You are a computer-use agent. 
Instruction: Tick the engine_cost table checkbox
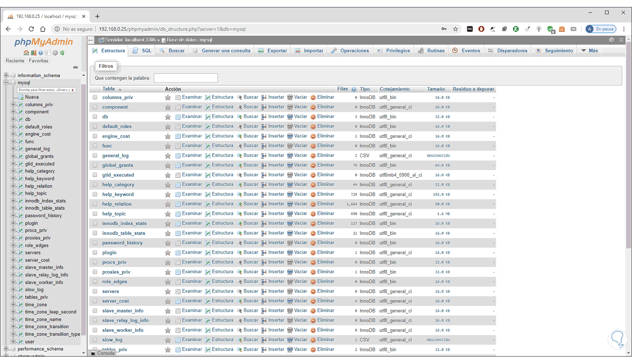(x=95, y=136)
